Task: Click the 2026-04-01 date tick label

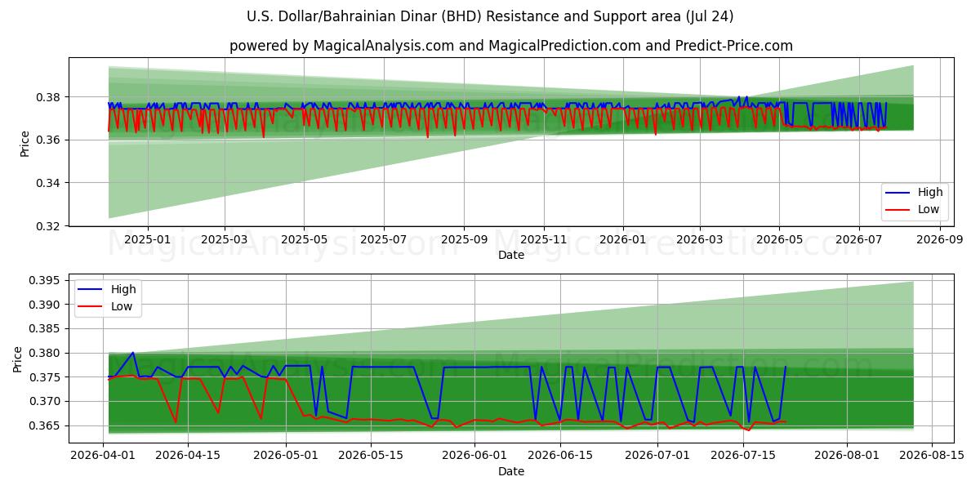Action: point(103,456)
